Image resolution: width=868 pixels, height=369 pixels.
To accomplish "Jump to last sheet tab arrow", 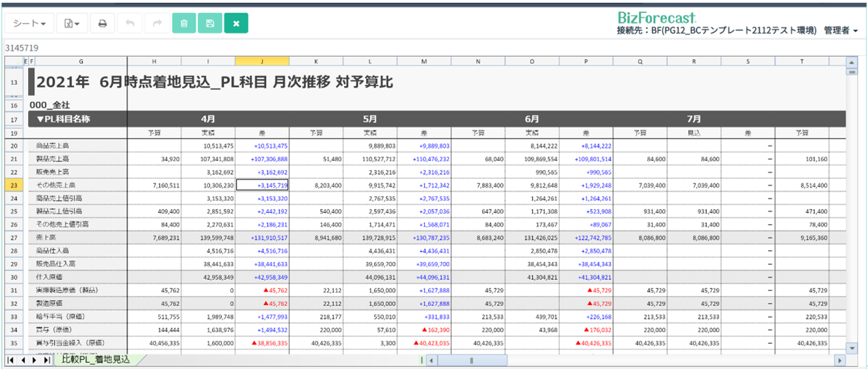I will pyautogui.click(x=47, y=360).
